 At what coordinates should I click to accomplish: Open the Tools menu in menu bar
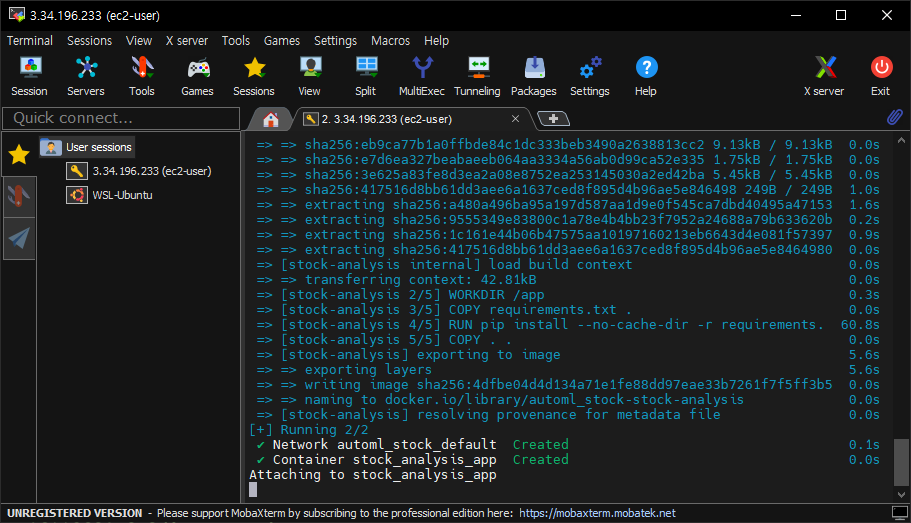click(235, 41)
